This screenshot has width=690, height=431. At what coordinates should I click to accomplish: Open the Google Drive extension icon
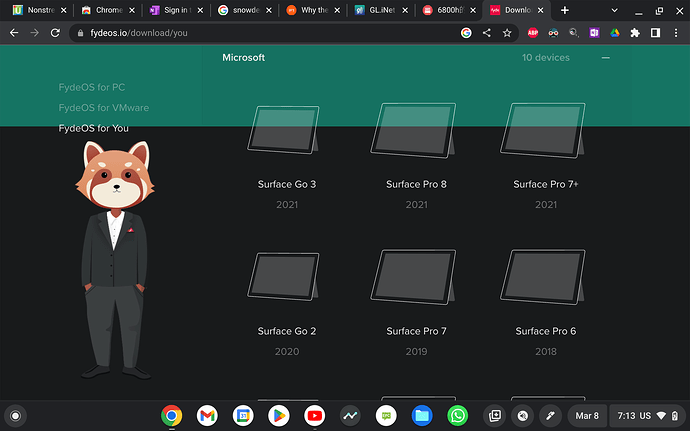[x=615, y=33]
